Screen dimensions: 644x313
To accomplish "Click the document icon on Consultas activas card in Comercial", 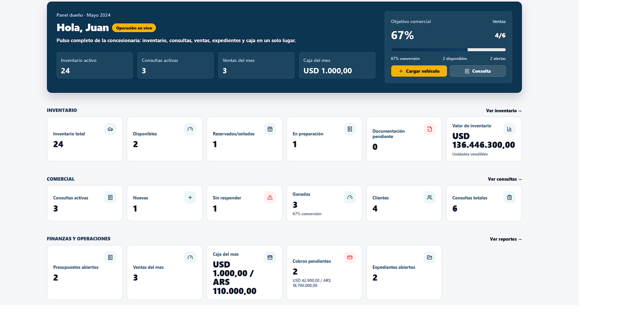I will [x=110, y=198].
